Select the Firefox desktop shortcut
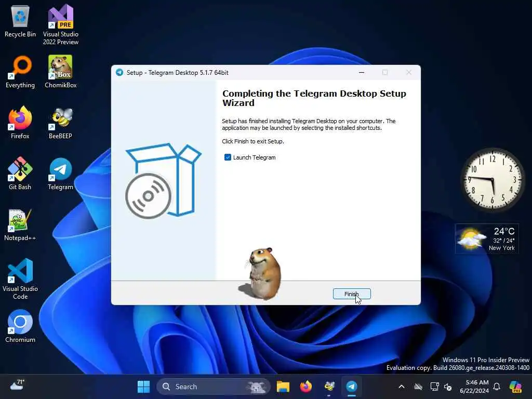The width and height of the screenshot is (532, 399). tap(20, 123)
